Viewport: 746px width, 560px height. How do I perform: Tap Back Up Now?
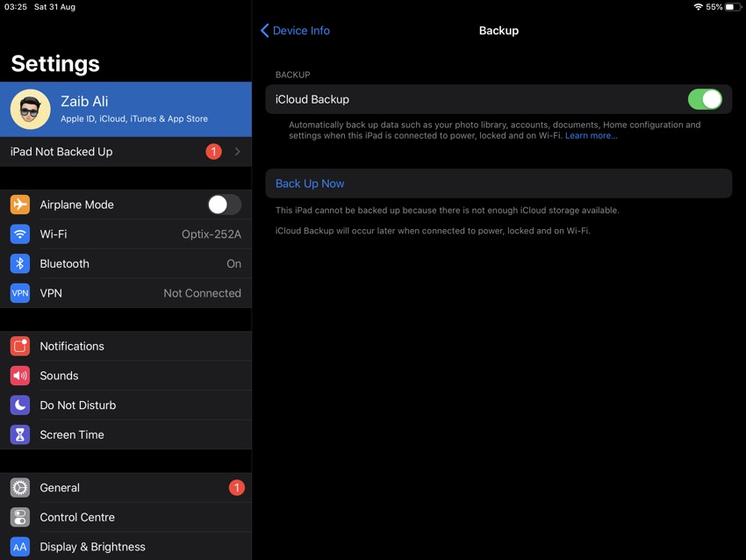(x=310, y=183)
